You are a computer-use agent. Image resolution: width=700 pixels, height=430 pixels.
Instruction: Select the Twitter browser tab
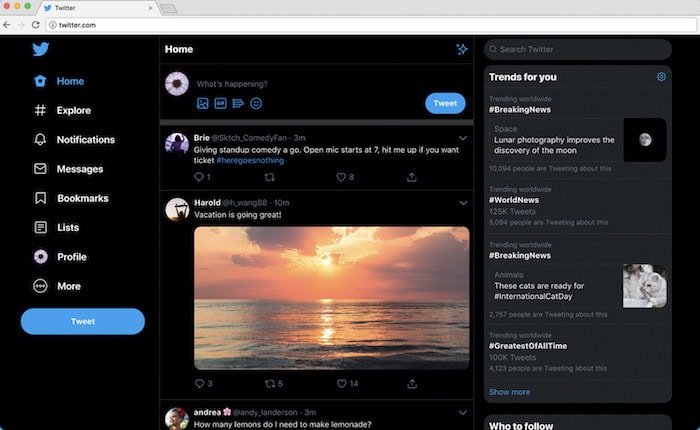[x=98, y=8]
